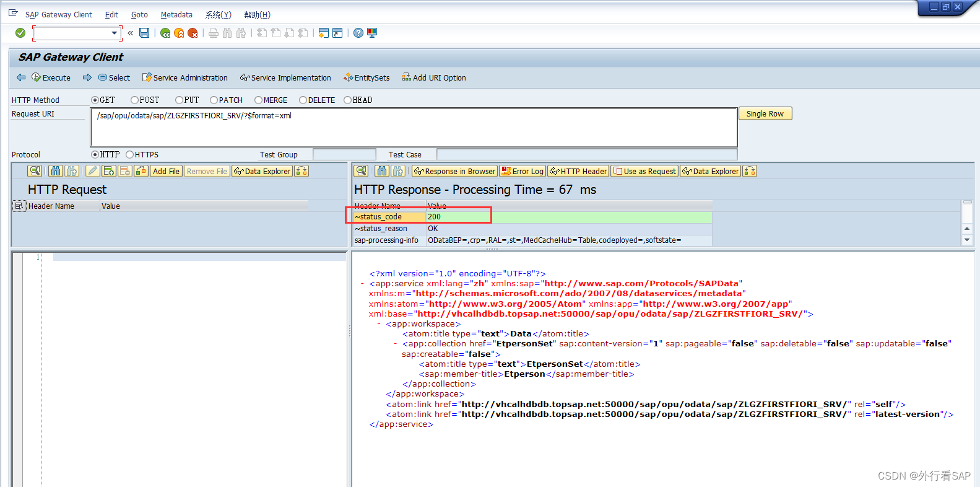Click the Delete Row icon in HTTP Request toolbar
This screenshot has height=487, width=980.
(125, 171)
